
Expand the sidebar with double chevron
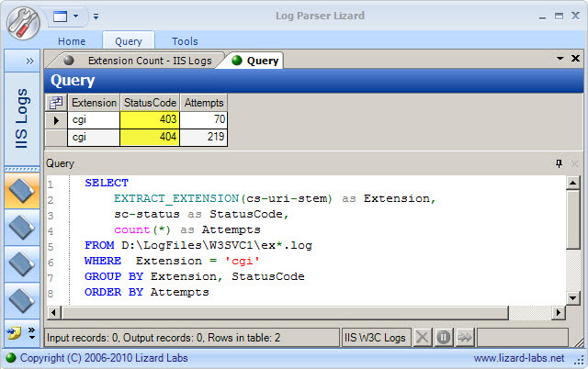pos(29,61)
